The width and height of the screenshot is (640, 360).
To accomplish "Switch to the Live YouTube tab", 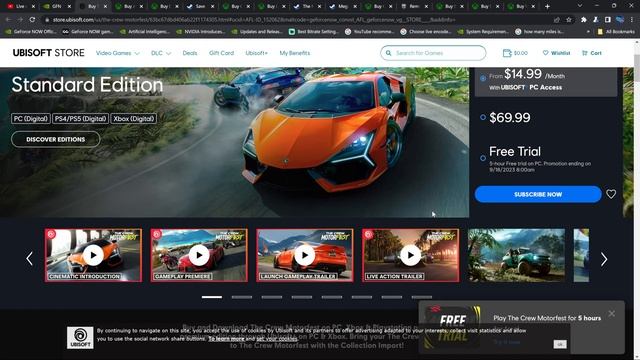I will [19, 6].
